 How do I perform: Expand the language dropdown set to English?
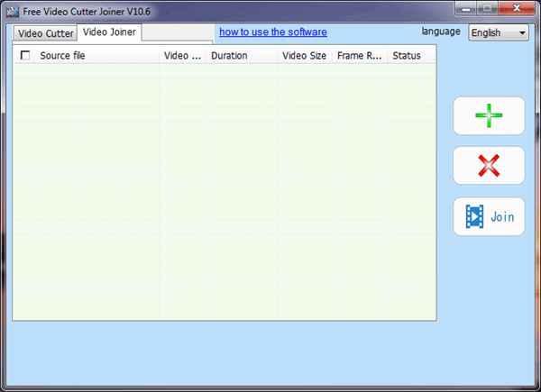coord(499,32)
